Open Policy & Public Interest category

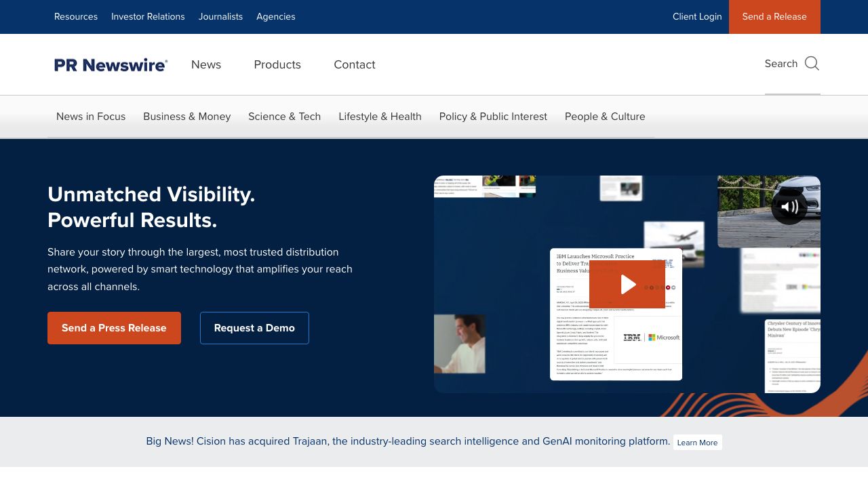pyautogui.click(x=493, y=117)
